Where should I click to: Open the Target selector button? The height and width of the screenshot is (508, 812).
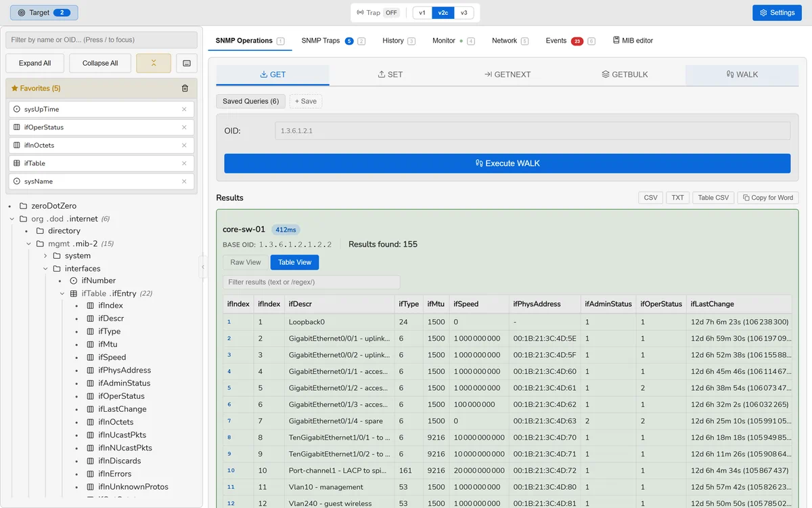click(44, 12)
